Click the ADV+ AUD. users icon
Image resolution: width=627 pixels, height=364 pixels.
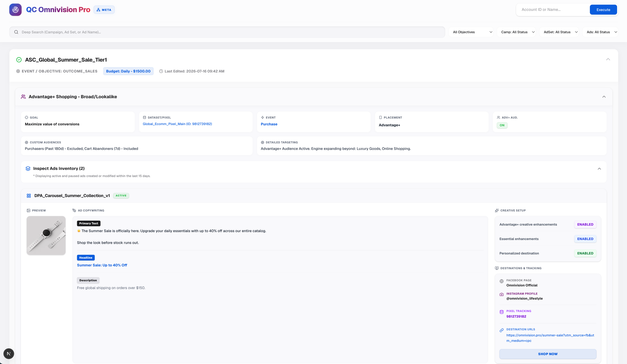tap(498, 117)
